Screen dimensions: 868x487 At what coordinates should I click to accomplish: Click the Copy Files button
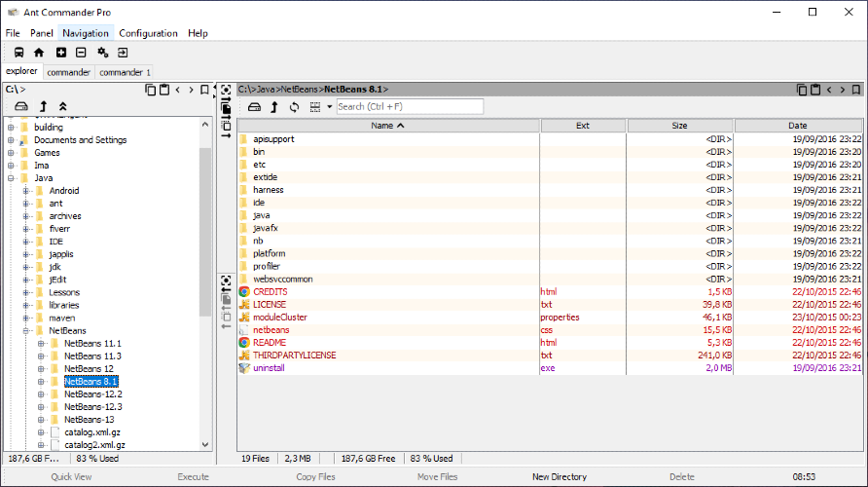coord(315,476)
